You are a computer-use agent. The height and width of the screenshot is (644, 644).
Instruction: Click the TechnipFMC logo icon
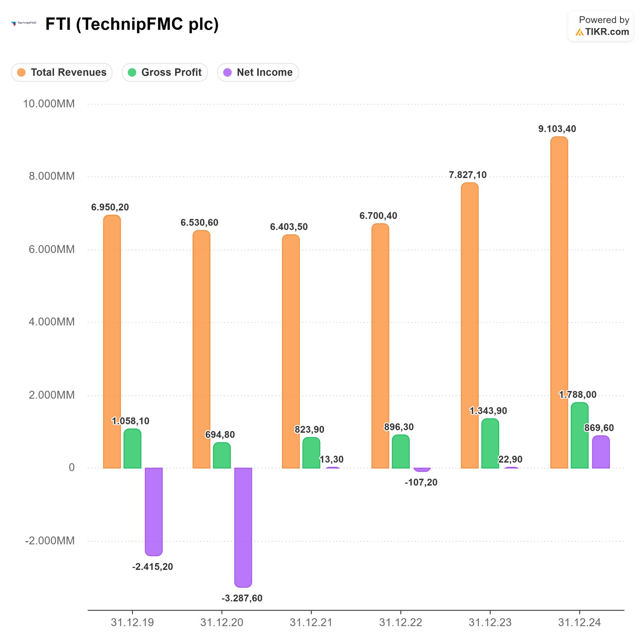(23, 23)
